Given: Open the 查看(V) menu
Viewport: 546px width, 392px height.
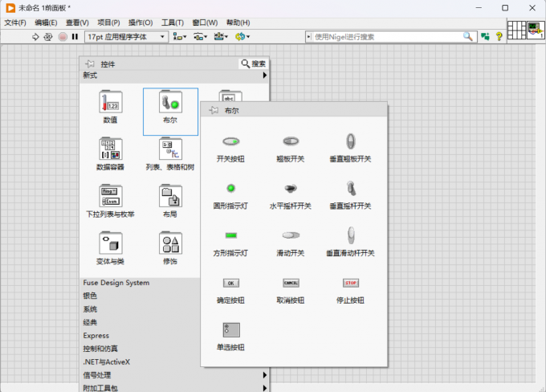Looking at the screenshot, I should (x=77, y=22).
